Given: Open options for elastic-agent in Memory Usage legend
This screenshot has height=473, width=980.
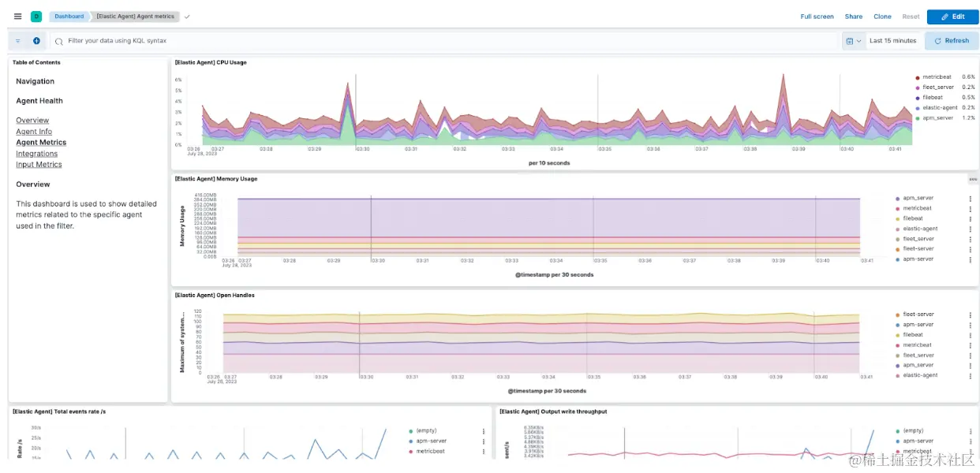Looking at the screenshot, I should coord(971,229).
